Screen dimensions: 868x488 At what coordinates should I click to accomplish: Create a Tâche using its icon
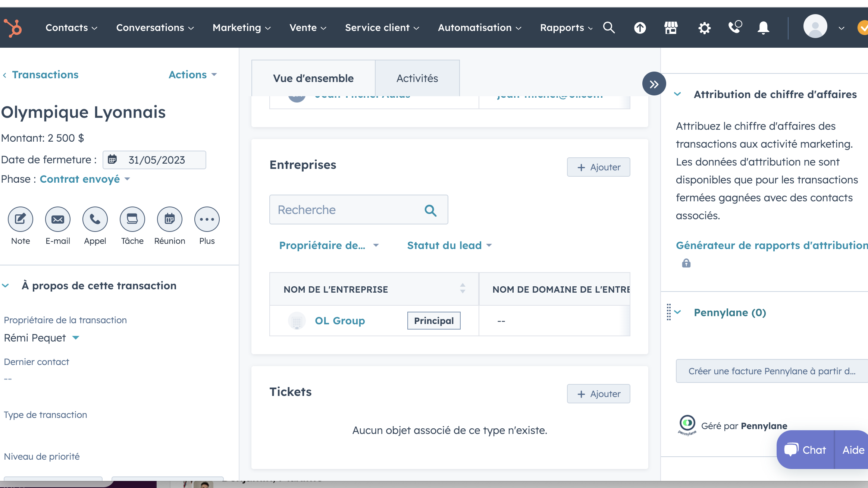(x=132, y=219)
